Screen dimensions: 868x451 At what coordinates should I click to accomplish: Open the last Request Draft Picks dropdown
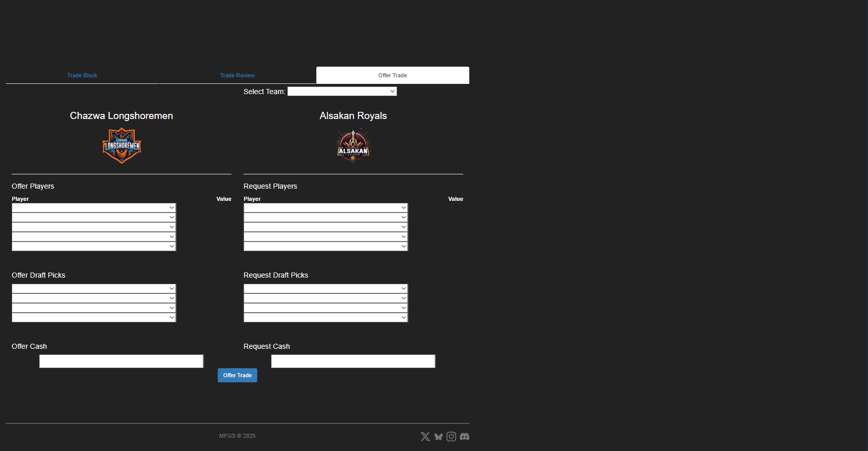tap(325, 318)
